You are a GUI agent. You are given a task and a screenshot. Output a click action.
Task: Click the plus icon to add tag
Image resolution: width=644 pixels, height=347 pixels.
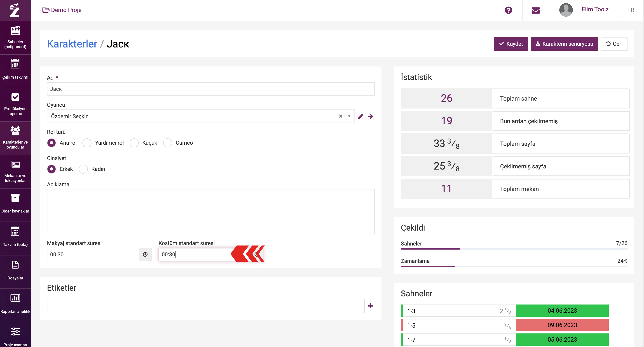(x=370, y=306)
